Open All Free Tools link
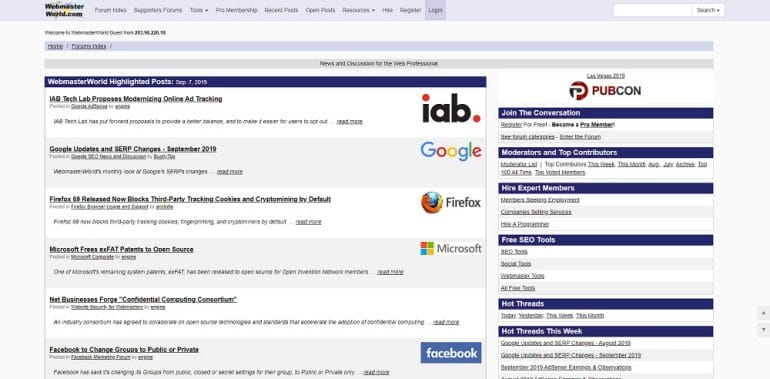 (518, 288)
